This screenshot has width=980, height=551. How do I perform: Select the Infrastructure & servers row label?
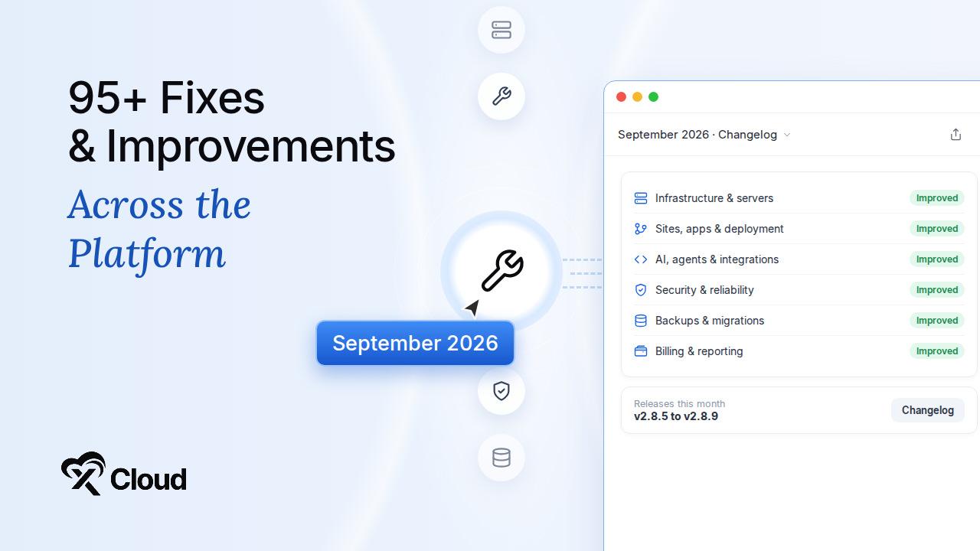tap(714, 198)
